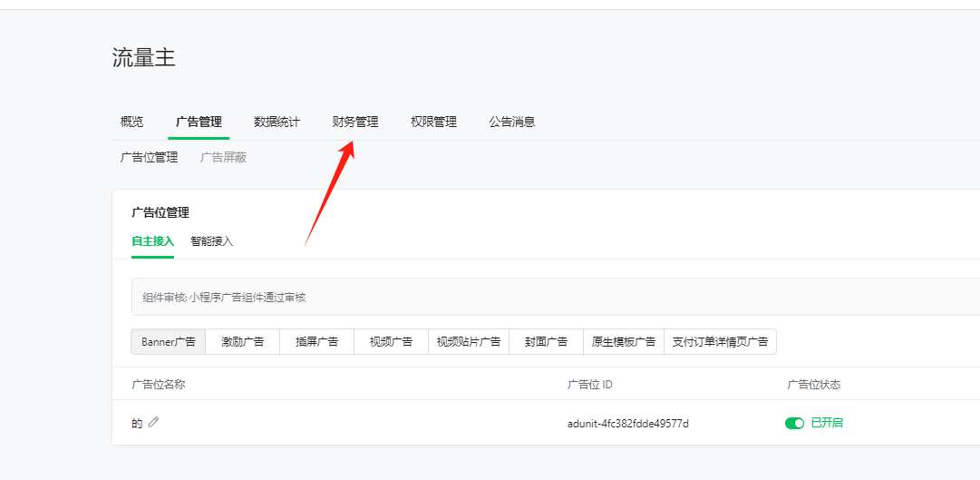This screenshot has width=980, height=480.
Task: Click the 插屏广告 ad type button
Action: click(316, 341)
